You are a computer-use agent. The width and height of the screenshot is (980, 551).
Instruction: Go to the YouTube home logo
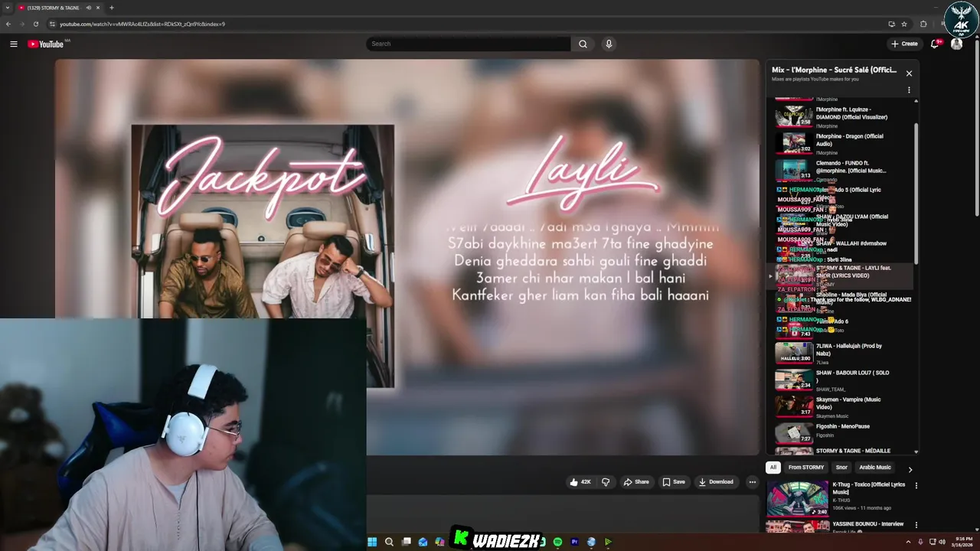[46, 44]
